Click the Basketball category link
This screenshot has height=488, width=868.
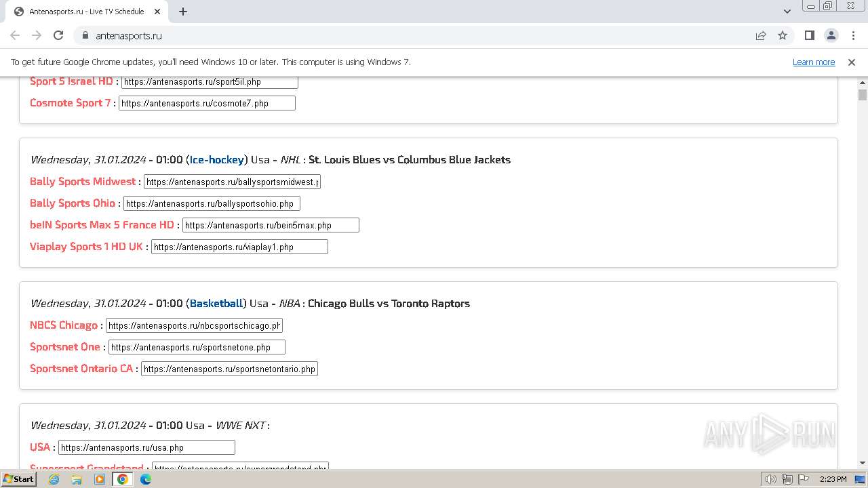click(x=216, y=304)
